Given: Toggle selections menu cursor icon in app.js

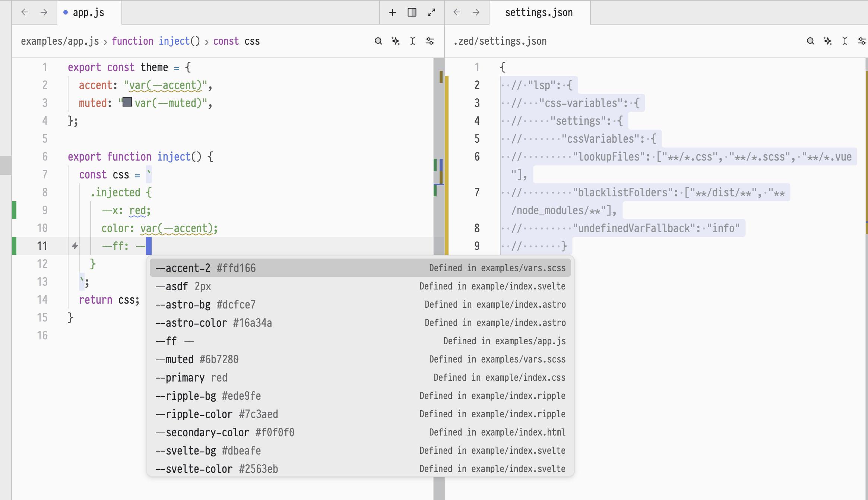Looking at the screenshot, I should click(x=413, y=41).
